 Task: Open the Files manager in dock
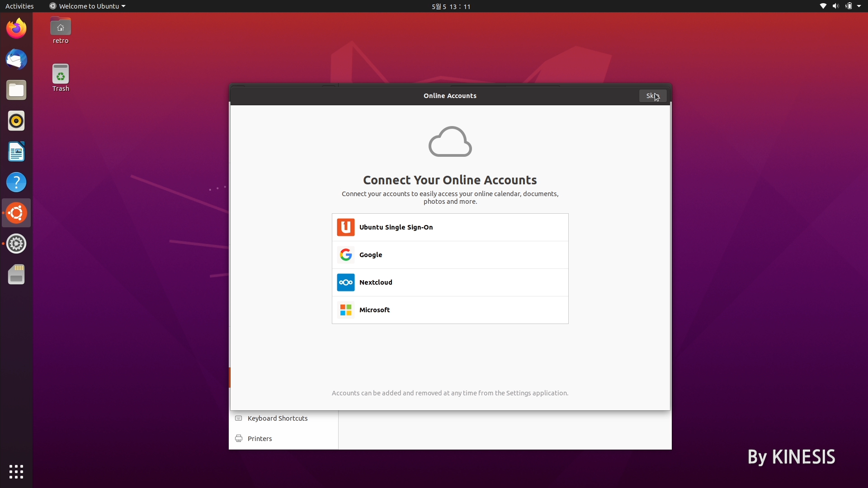pyautogui.click(x=16, y=90)
